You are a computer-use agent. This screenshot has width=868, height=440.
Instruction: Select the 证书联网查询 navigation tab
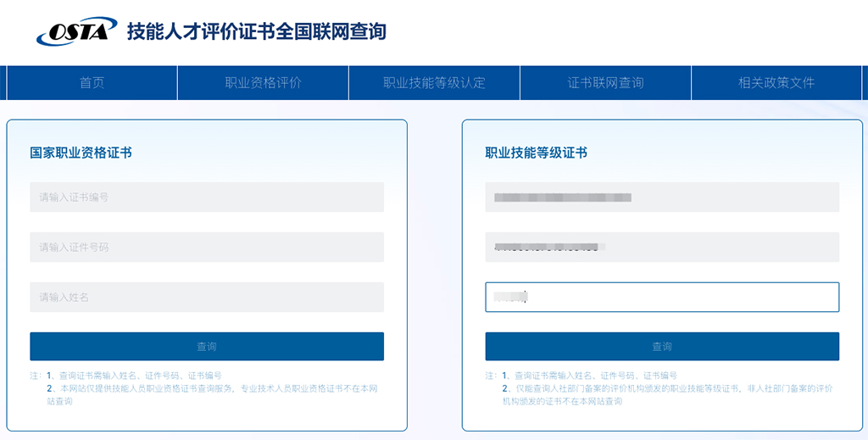click(x=605, y=83)
